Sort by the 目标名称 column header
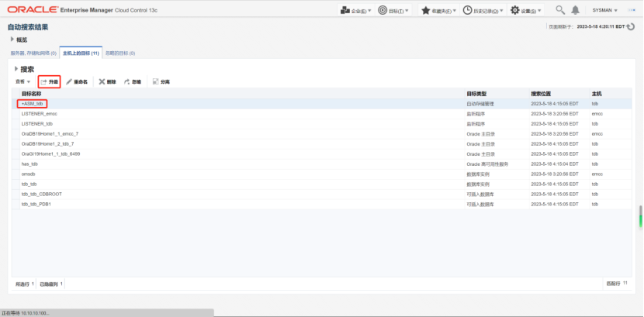The width and height of the screenshot is (644, 317). click(242, 94)
